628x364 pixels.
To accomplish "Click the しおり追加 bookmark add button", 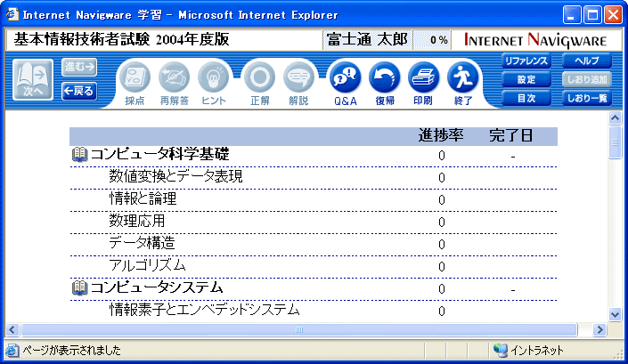I will click(587, 79).
